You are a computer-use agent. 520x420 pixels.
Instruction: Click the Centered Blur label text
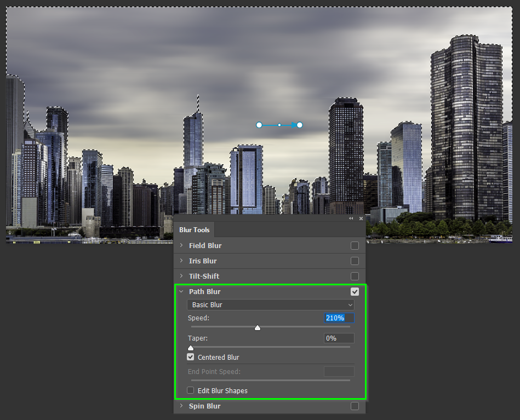(219, 358)
